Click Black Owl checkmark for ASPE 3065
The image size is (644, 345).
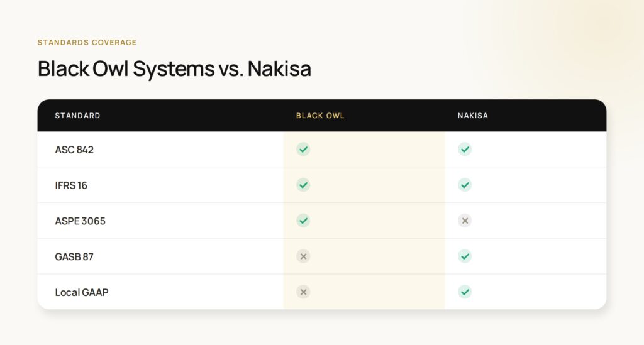coord(303,221)
